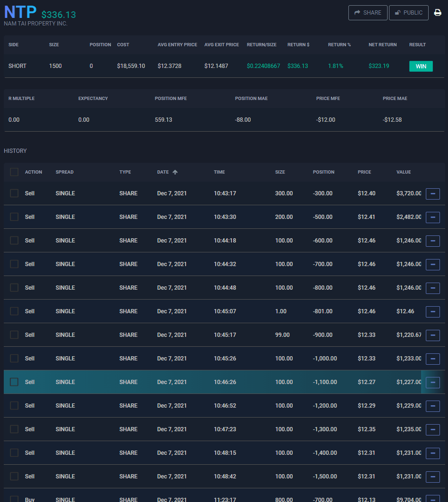The image size is (448, 502).
Task: Click the $12.1487 average exit price
Action: pos(216,66)
